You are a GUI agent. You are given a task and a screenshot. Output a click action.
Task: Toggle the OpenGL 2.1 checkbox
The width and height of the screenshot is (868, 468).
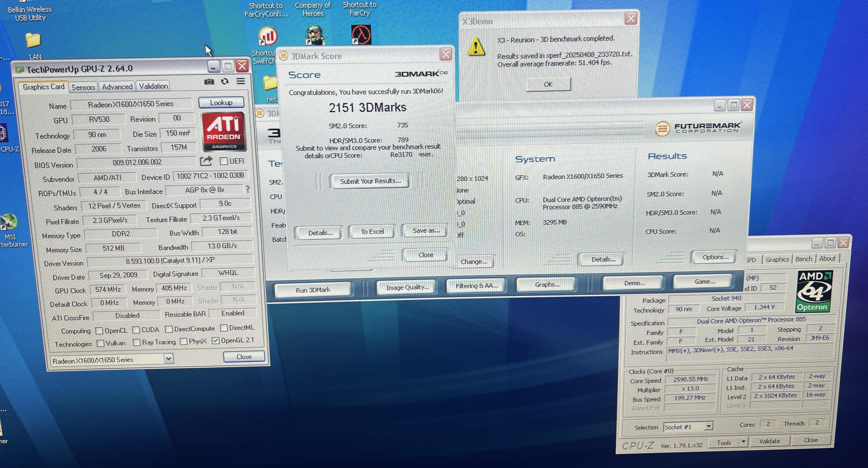(x=215, y=341)
